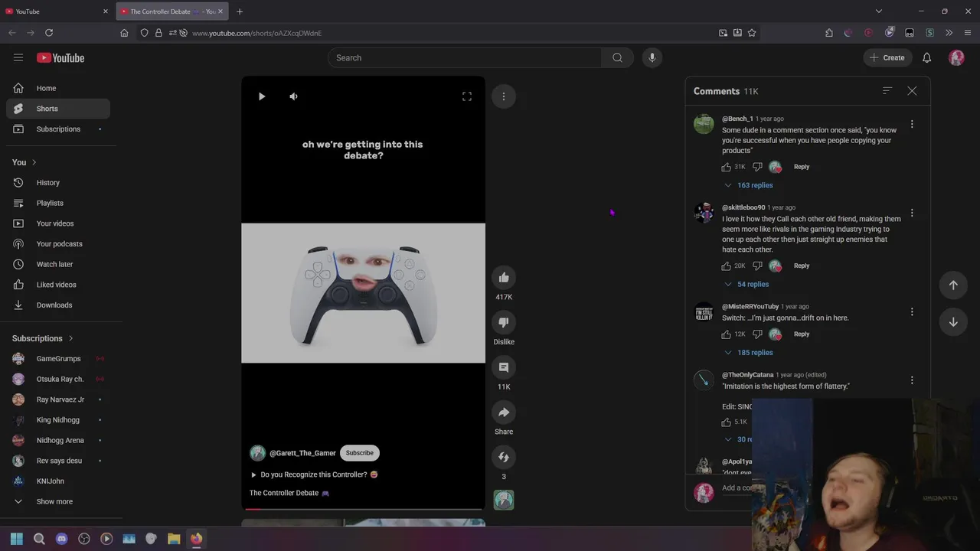Open 'Do you Recognize this Controller?' video link
This screenshot has height=551, width=980.
(314, 474)
